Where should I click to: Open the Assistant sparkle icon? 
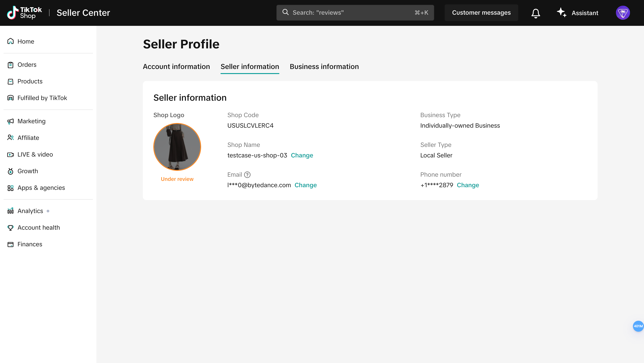[561, 12]
